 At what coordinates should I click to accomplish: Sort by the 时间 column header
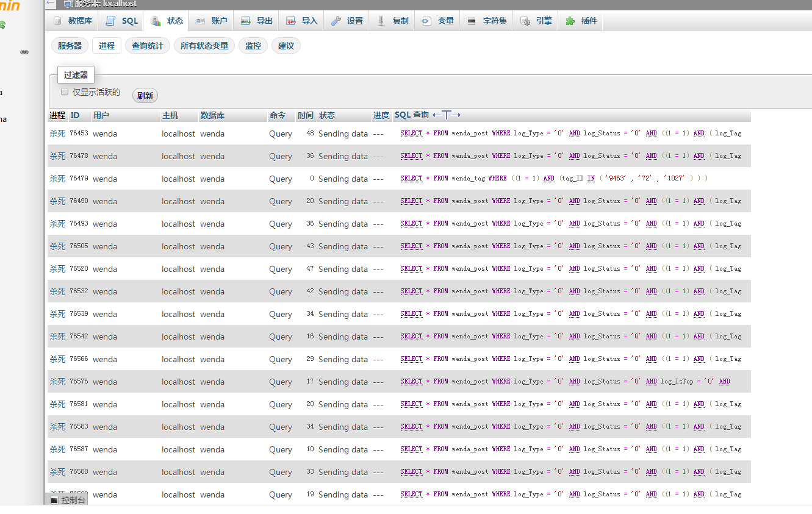coord(306,115)
